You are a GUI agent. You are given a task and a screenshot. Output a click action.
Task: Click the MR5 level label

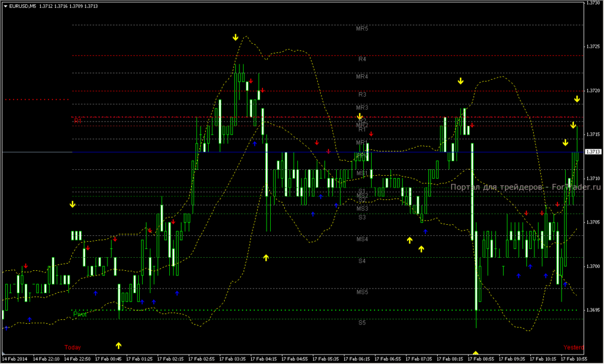362,28
